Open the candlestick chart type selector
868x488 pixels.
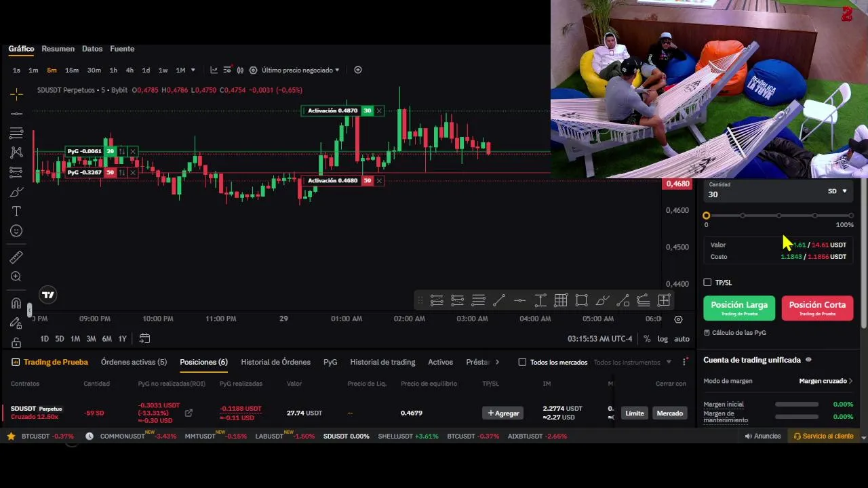239,70
